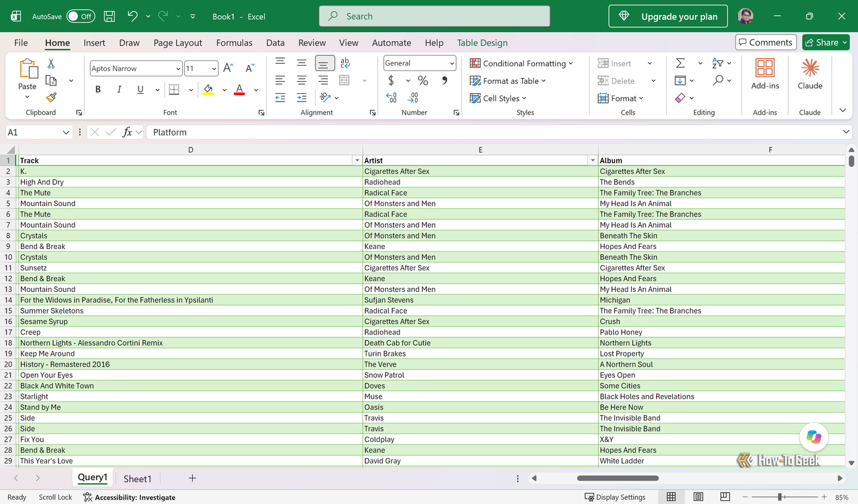Apply percent style format
The image size is (858, 504).
423,80
